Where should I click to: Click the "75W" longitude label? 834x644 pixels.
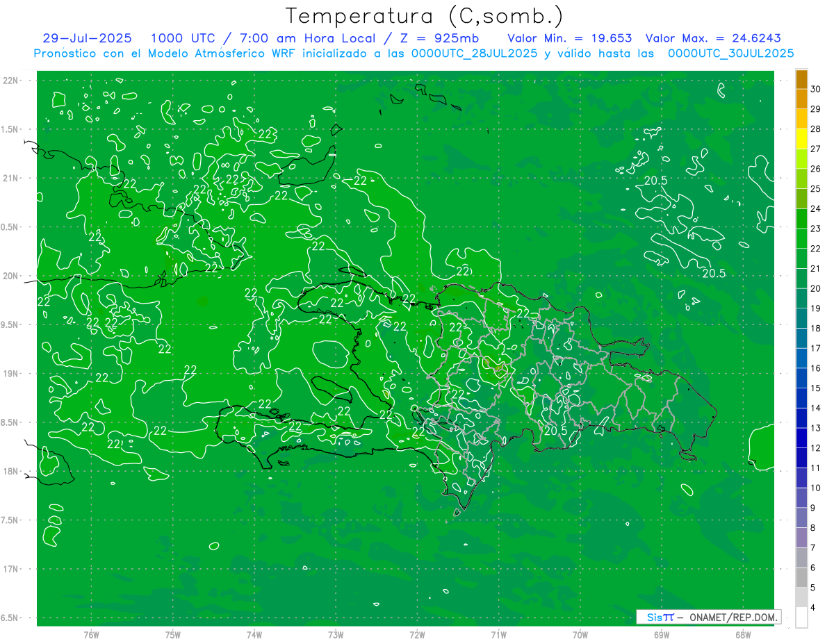[x=173, y=636]
